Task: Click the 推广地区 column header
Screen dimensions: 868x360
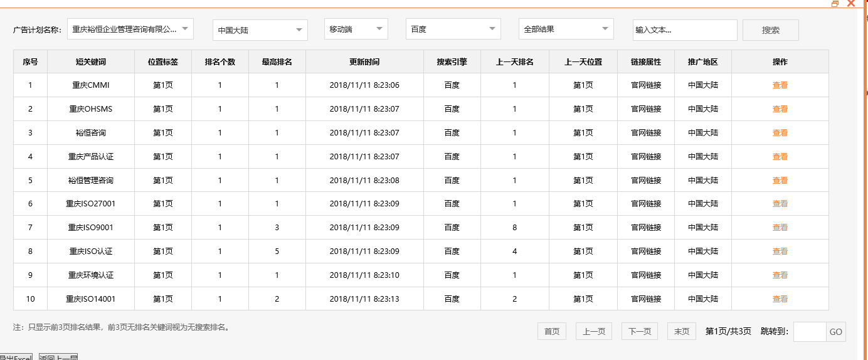Action: (x=703, y=62)
